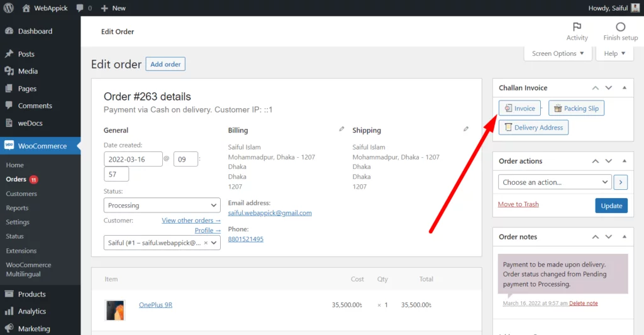Move Order actions panel up
Viewport: 644px width, 335px height.
click(595, 161)
